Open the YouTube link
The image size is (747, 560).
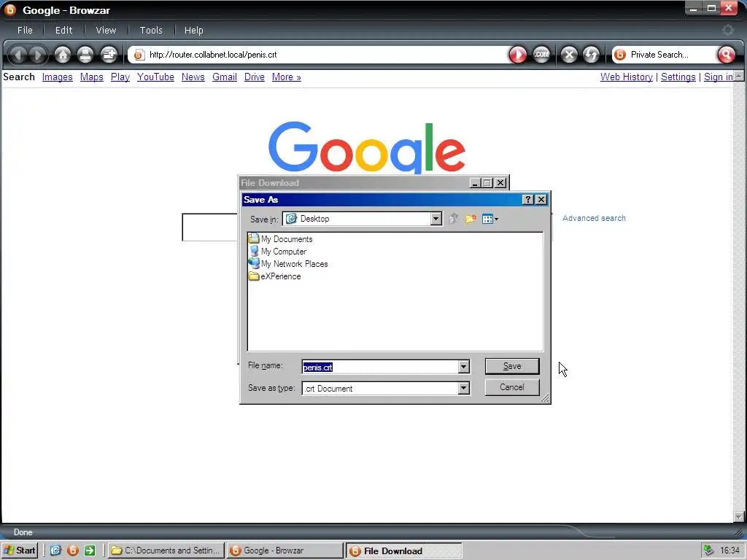click(x=155, y=77)
